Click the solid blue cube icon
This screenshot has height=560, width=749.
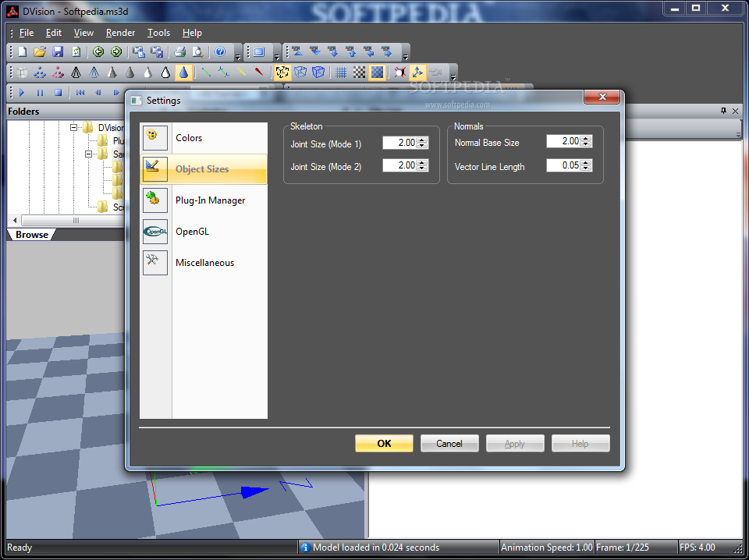318,72
